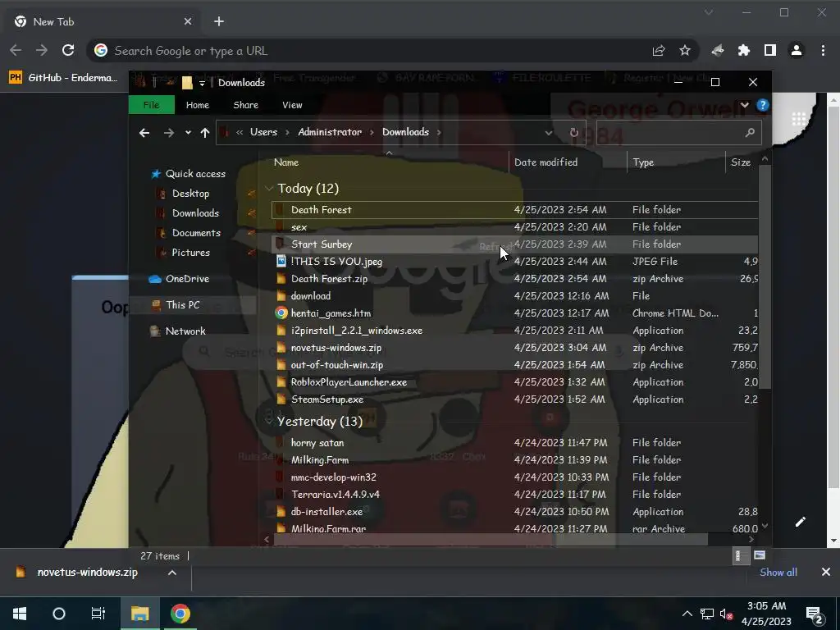Click the horizontal scrollbar in the Explorer file list
This screenshot has width=840, height=630.
[x=491, y=540]
